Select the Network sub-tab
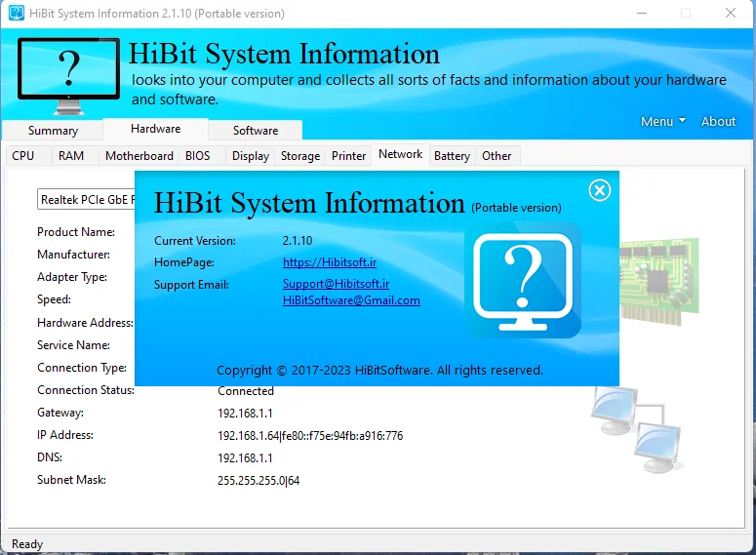The height and width of the screenshot is (555, 756). coord(400,154)
